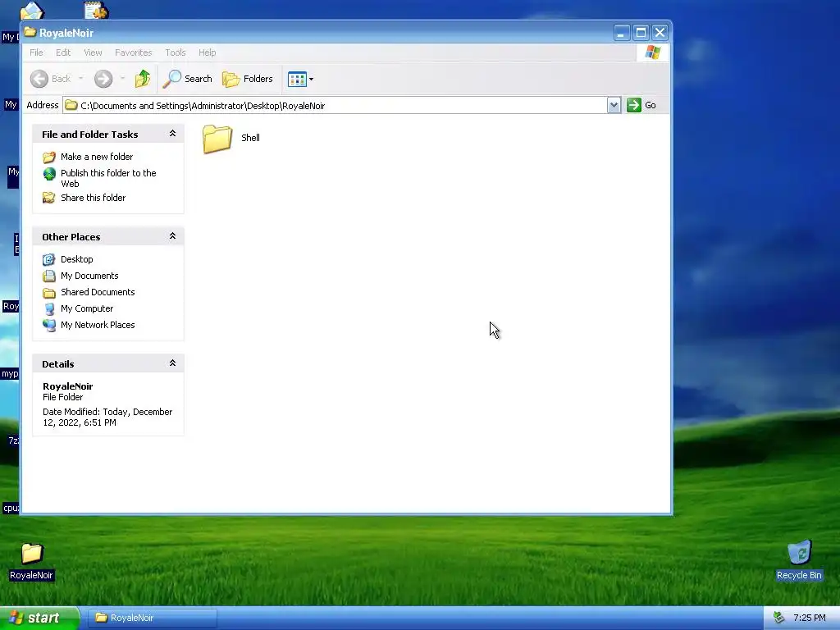Screen dimensions: 840x630
Task: Open the View menu
Action: 93,52
